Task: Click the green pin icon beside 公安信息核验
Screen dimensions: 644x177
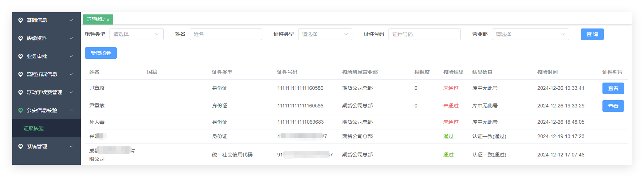Action: (x=21, y=110)
